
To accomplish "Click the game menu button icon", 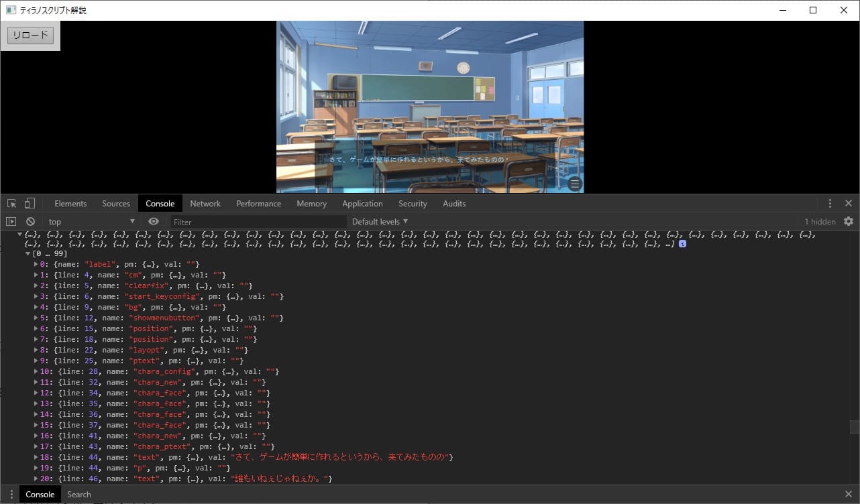I will pos(574,185).
